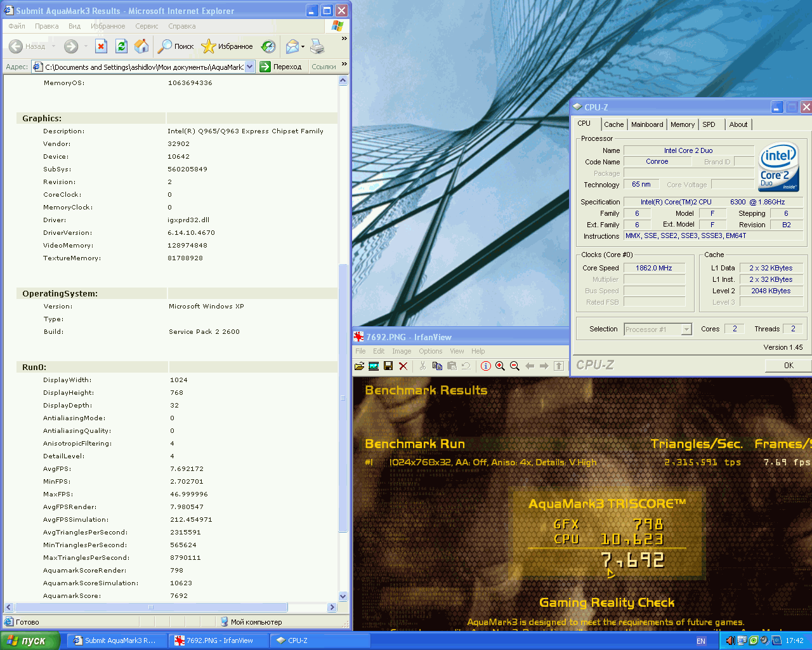The height and width of the screenshot is (650, 812).
Task: Open the image Information icon in IrfanView
Action: pos(486,366)
